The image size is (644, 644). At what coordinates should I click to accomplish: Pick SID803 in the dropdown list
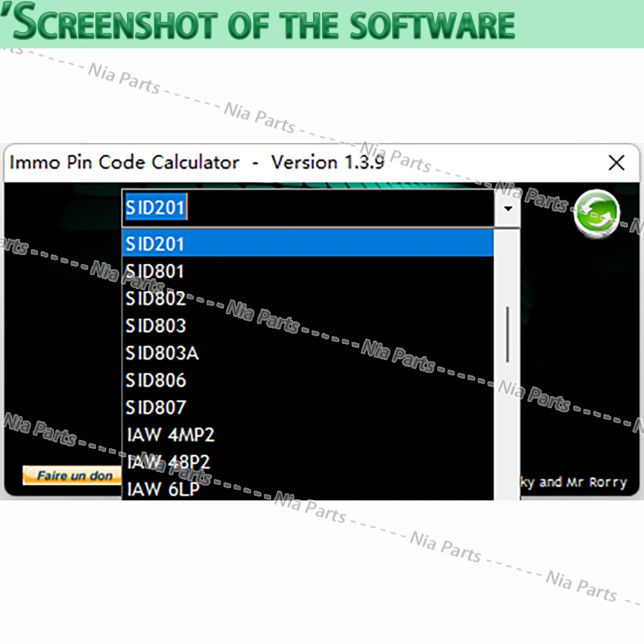pyautogui.click(x=308, y=325)
